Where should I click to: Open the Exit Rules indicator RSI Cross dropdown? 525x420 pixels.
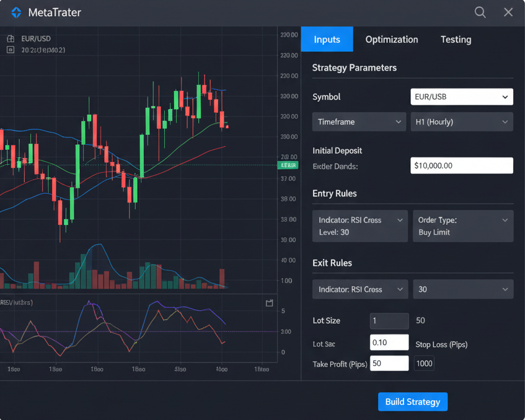point(360,289)
